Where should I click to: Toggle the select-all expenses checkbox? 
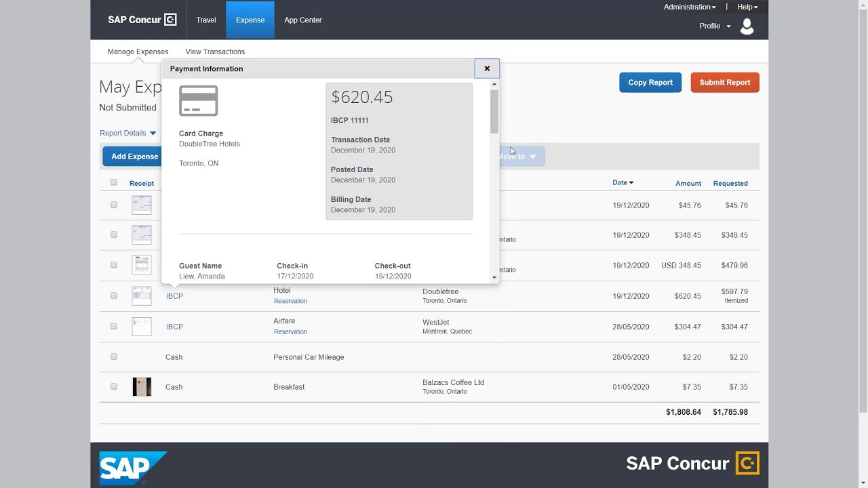pos(114,182)
